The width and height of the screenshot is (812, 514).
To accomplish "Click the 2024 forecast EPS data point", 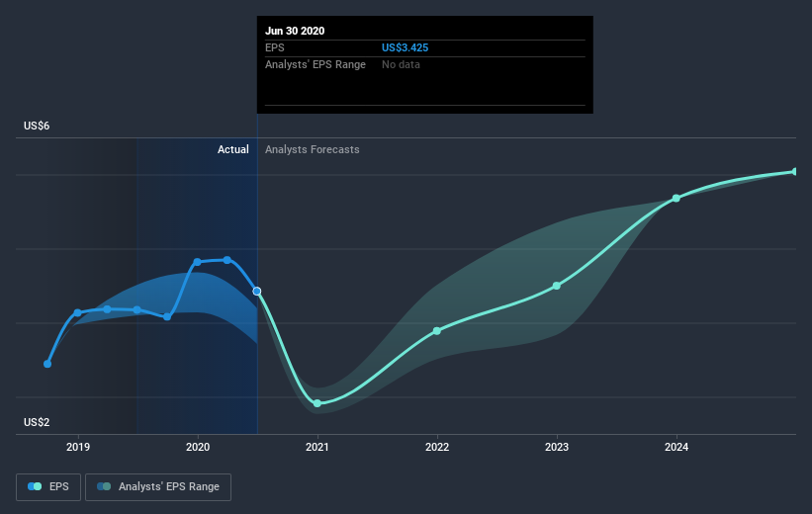I will pos(676,199).
